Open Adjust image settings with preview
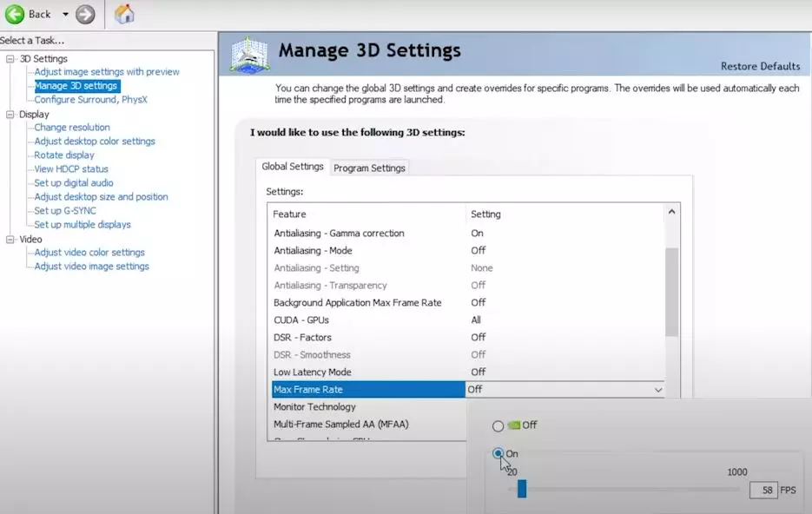This screenshot has height=514, width=812. 107,72
